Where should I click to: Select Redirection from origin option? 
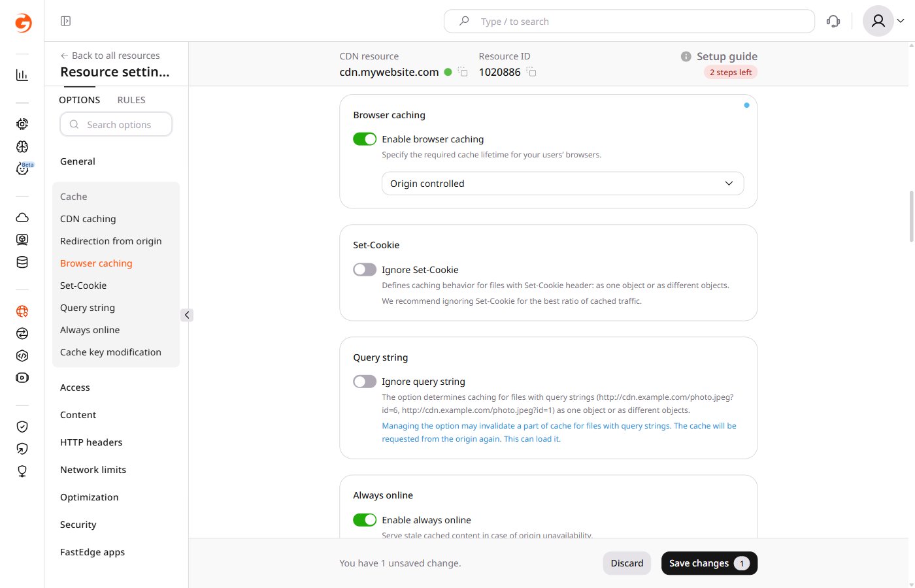[110, 241]
